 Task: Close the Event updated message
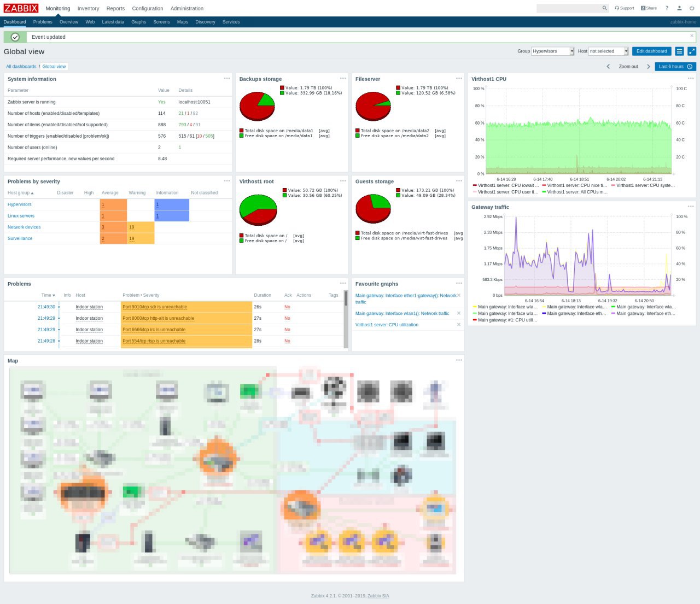pyautogui.click(x=692, y=36)
